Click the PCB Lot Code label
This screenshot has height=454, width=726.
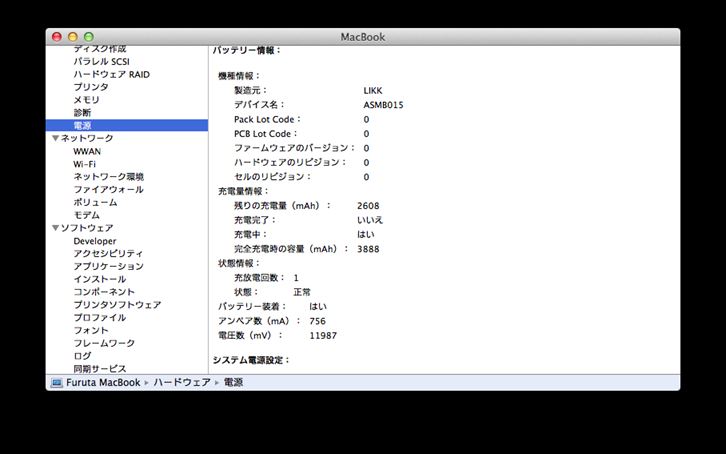click(265, 134)
